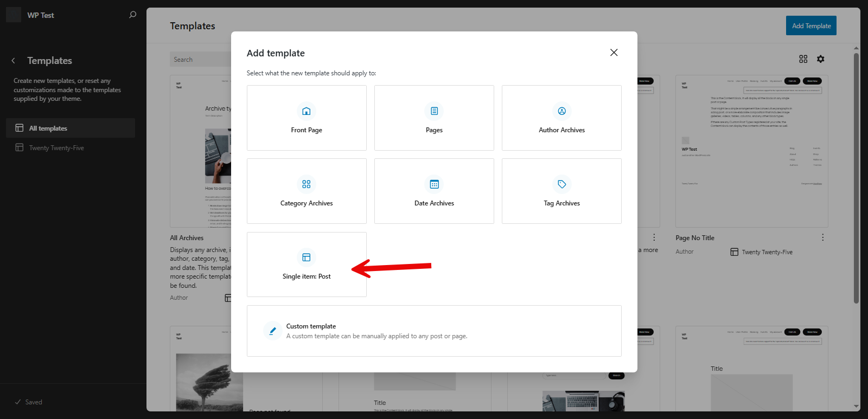Click the Category Archives grid icon
868x419 pixels.
coord(307,184)
